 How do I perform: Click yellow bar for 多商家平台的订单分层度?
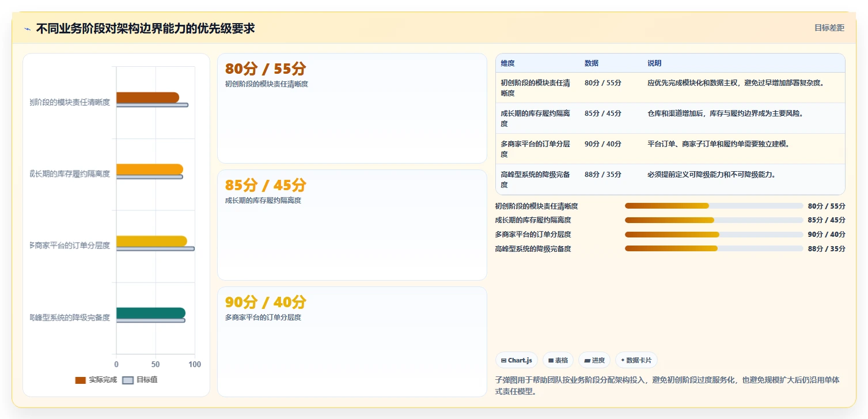[x=151, y=241]
